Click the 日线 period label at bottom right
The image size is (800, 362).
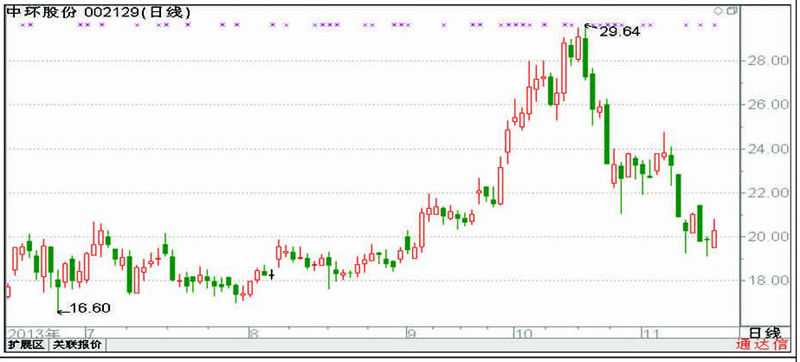(x=764, y=333)
